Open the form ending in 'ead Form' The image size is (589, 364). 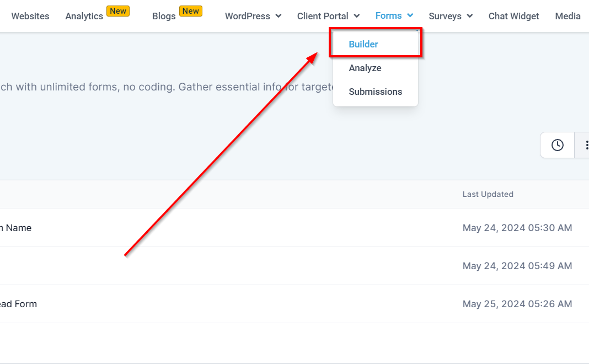[x=19, y=304]
